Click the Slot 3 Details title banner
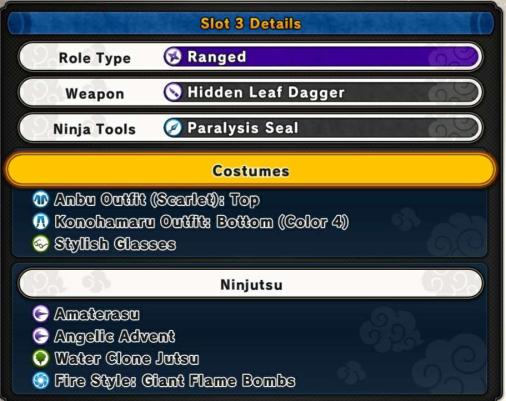 click(x=250, y=23)
